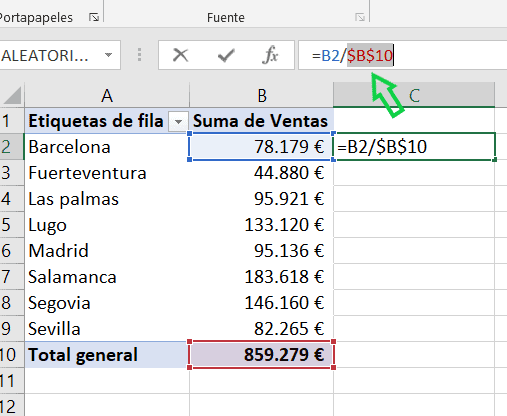Select row 5 header

12,225
